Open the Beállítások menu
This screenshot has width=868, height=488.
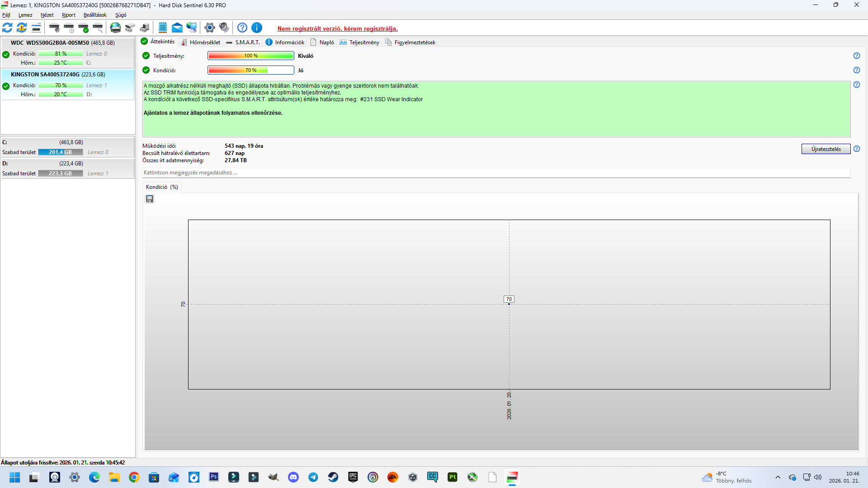pos(95,15)
